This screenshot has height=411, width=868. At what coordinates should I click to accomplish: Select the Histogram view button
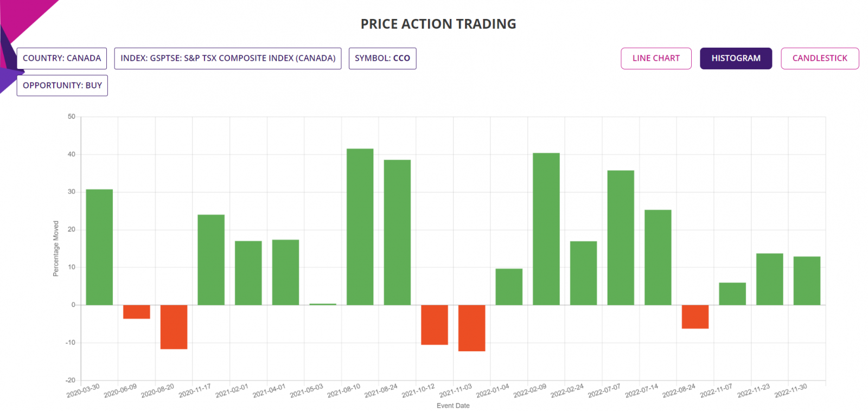click(736, 59)
